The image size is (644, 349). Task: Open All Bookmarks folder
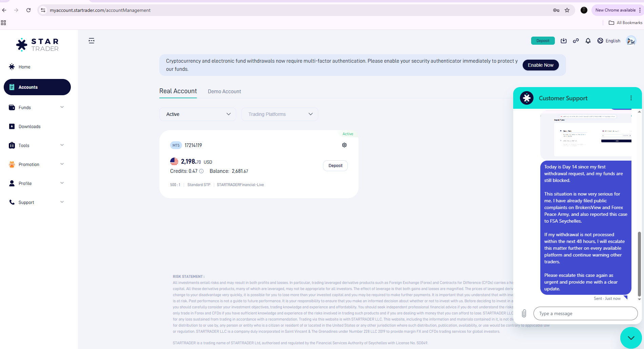626,23
